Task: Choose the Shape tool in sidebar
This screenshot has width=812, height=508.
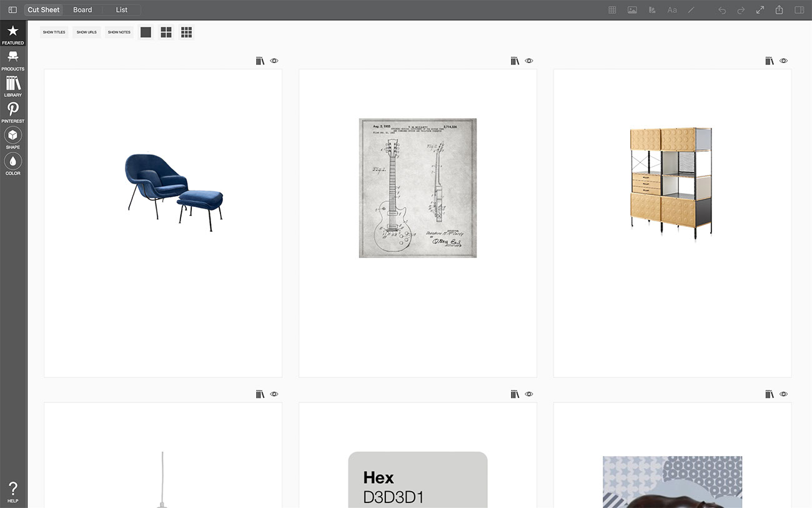Action: click(12, 138)
